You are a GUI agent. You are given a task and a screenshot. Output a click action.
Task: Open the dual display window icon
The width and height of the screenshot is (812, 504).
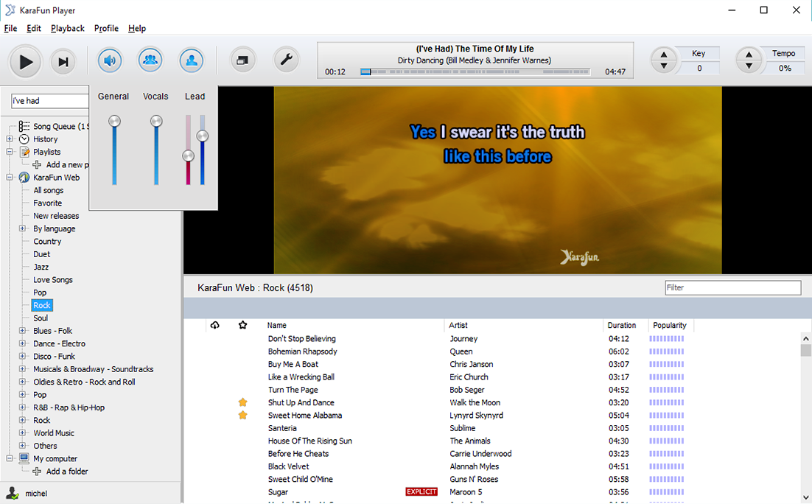[x=242, y=60]
